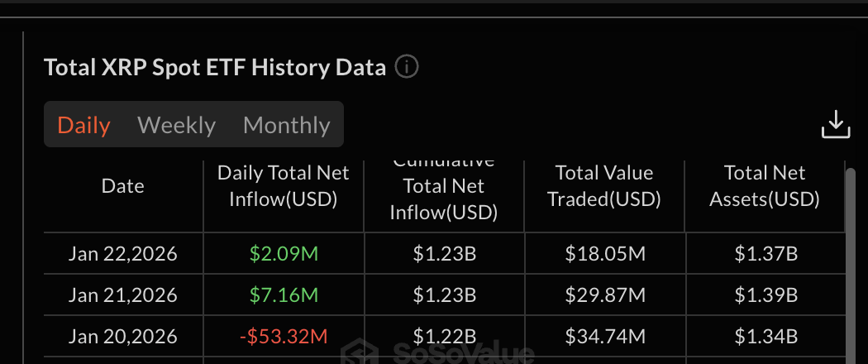The width and height of the screenshot is (868, 364).
Task: Click the $1.37B net assets value
Action: (765, 254)
